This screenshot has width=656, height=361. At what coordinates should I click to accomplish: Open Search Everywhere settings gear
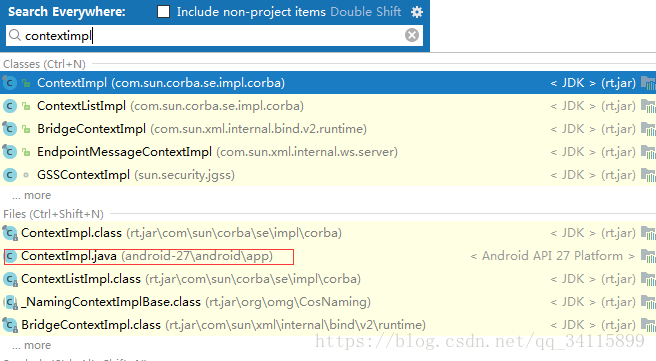[417, 12]
